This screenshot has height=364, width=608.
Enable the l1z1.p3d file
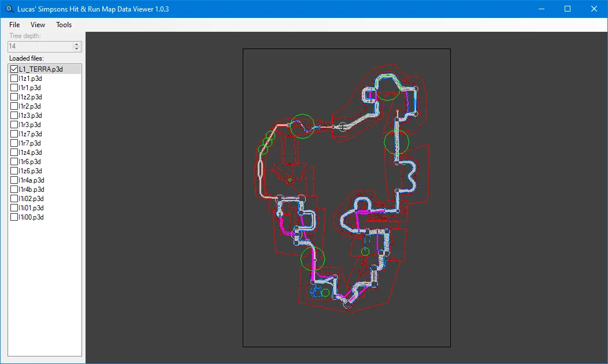tap(14, 78)
